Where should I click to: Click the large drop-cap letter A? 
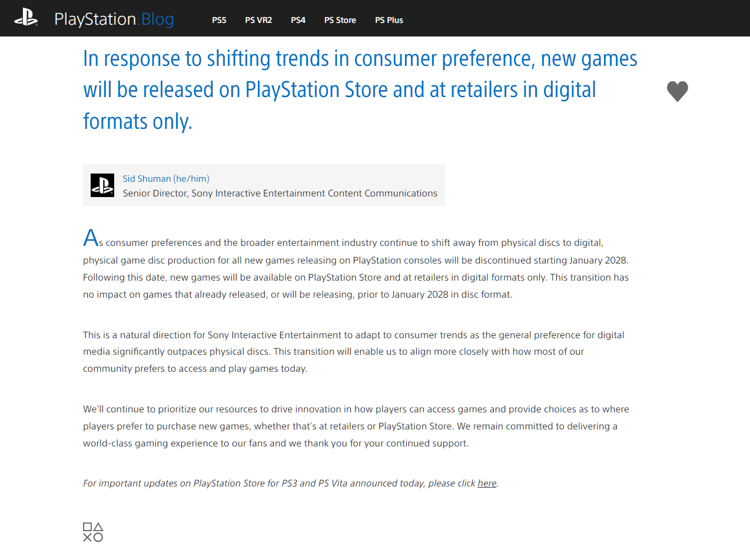click(91, 238)
